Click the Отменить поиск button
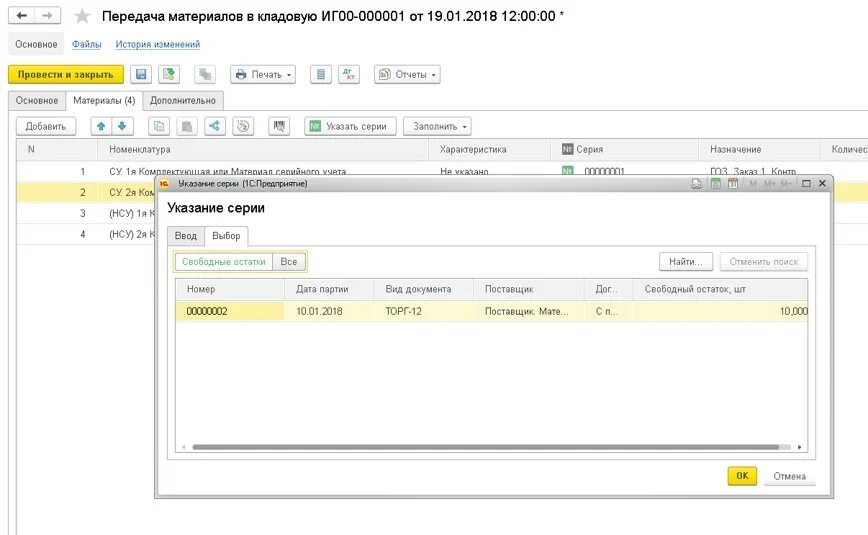The width and height of the screenshot is (868, 535). coord(764,262)
